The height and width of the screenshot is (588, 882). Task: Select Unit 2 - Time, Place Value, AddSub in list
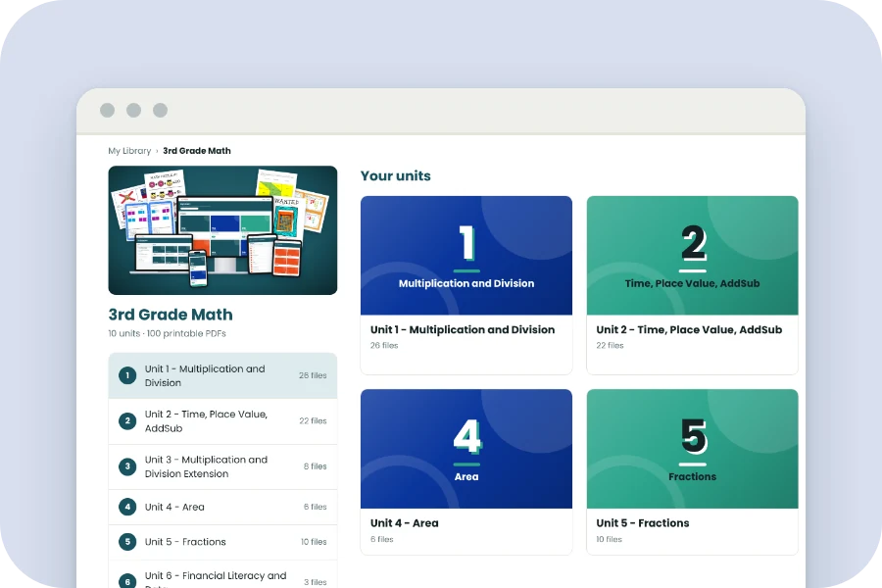[x=222, y=421]
